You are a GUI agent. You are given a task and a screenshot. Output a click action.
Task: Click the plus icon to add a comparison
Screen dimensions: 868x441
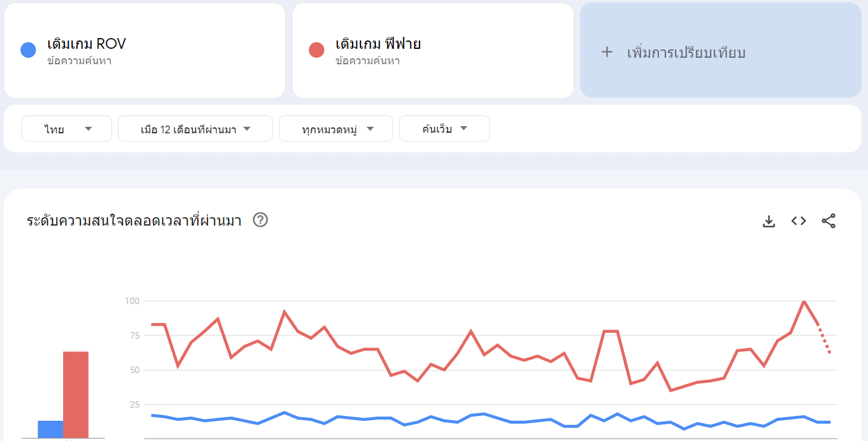606,52
